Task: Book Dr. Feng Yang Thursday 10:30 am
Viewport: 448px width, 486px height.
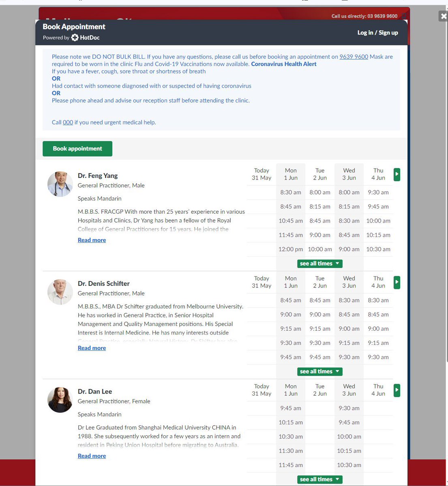Action: (378, 250)
